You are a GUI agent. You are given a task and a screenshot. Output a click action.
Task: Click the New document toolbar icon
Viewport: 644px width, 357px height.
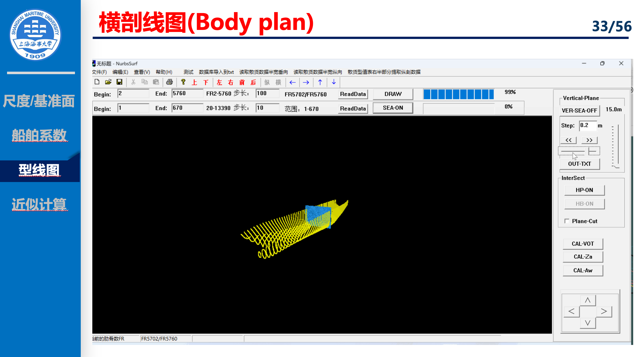click(x=97, y=82)
